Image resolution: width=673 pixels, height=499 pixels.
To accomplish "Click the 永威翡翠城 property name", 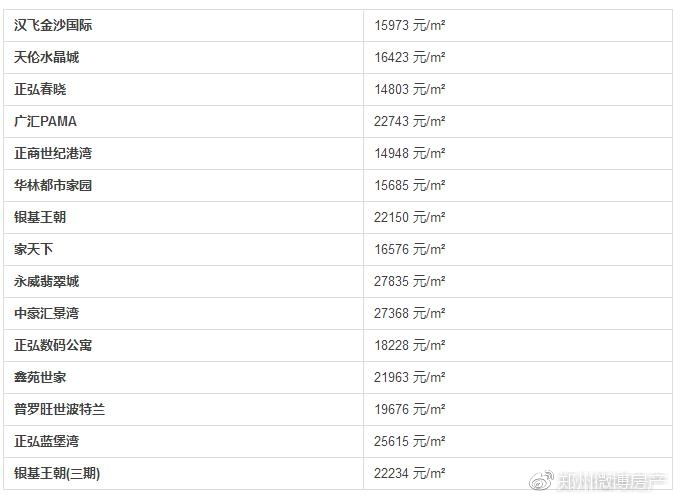I will 47,281.
